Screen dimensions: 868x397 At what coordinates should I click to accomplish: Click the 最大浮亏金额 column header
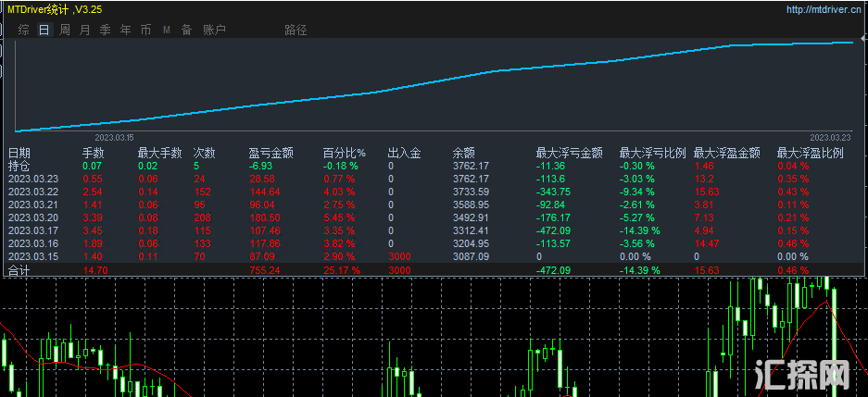(x=569, y=153)
